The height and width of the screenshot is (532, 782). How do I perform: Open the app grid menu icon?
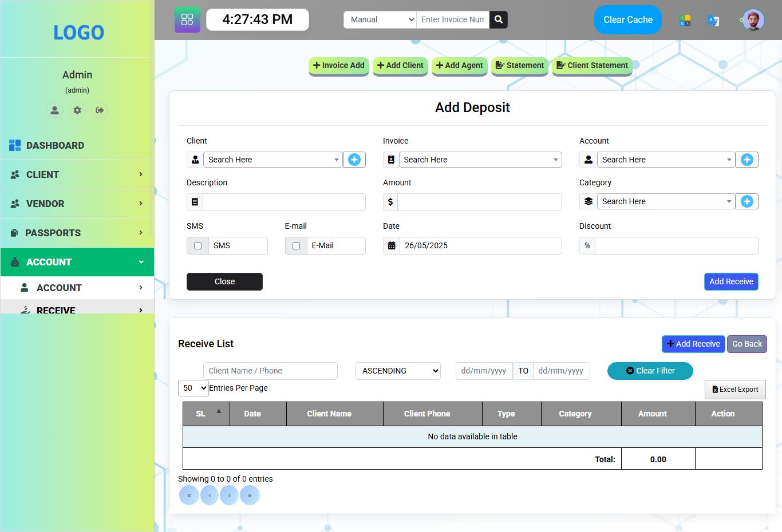coord(187,19)
